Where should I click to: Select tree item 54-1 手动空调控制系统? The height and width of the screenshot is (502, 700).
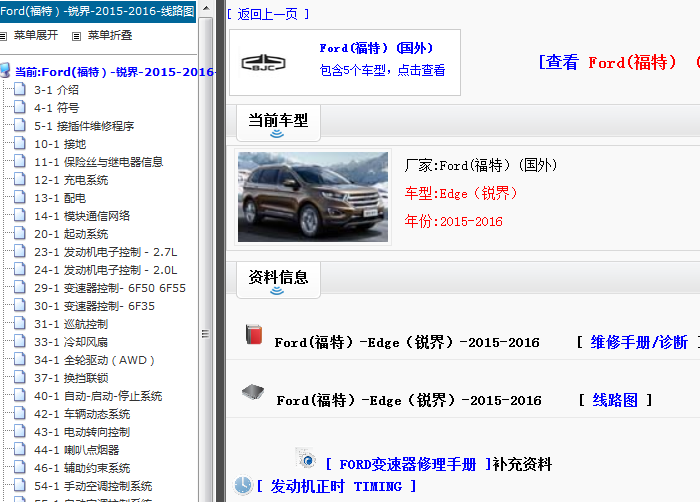coord(93,486)
